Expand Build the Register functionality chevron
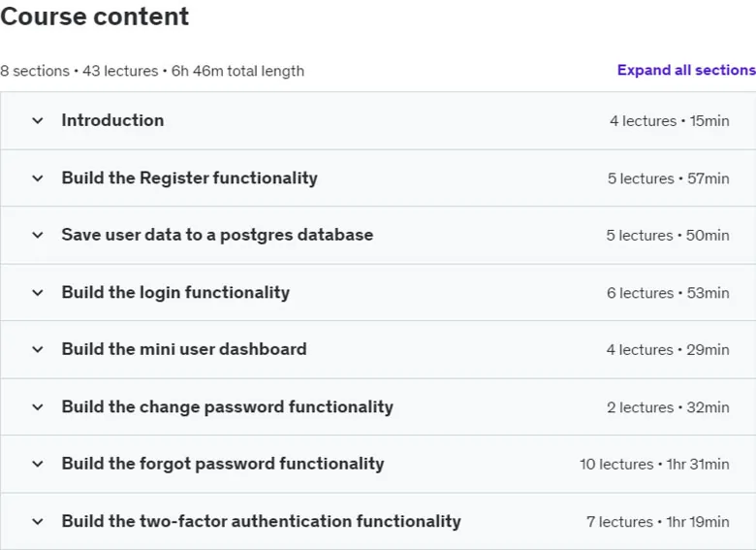This screenshot has height=550, width=756. 38,178
